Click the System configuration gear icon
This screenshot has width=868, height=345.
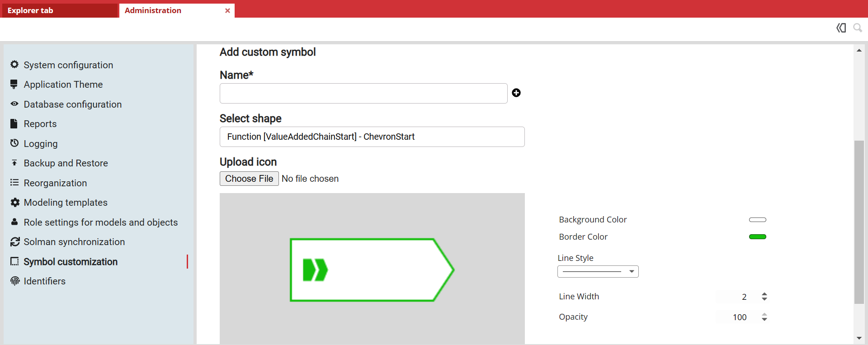(14, 65)
